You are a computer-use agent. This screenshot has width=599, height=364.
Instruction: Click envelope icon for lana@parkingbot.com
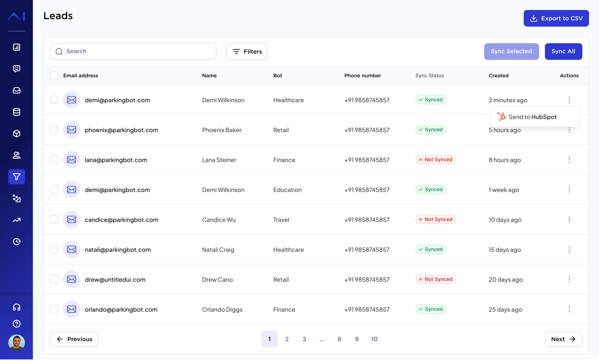[x=72, y=160]
